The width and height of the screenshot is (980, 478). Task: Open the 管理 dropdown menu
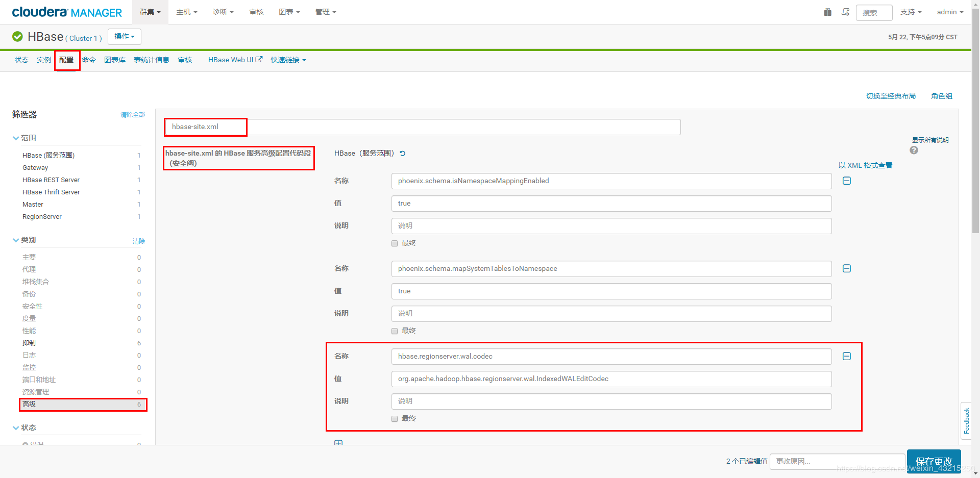coord(326,12)
